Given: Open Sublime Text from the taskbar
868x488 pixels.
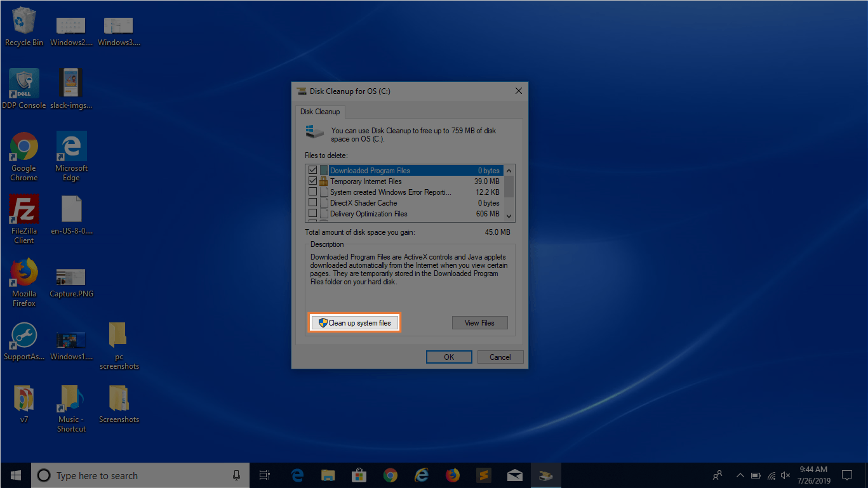Looking at the screenshot, I should pyautogui.click(x=483, y=475).
